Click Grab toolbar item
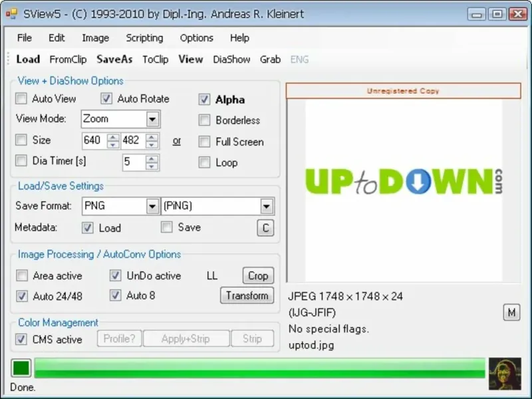This screenshot has height=399, width=532. [x=270, y=59]
